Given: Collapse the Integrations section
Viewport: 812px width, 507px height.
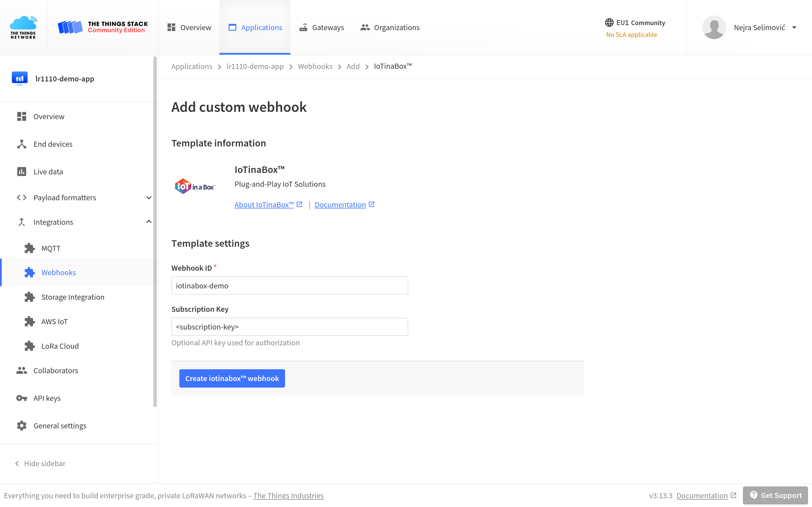Looking at the screenshot, I should (148, 222).
